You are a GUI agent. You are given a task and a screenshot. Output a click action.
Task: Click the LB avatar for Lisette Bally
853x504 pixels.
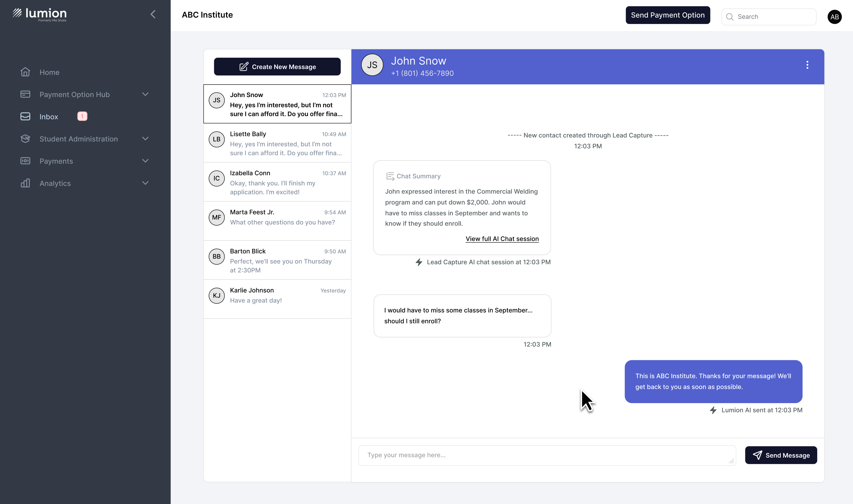[216, 139]
